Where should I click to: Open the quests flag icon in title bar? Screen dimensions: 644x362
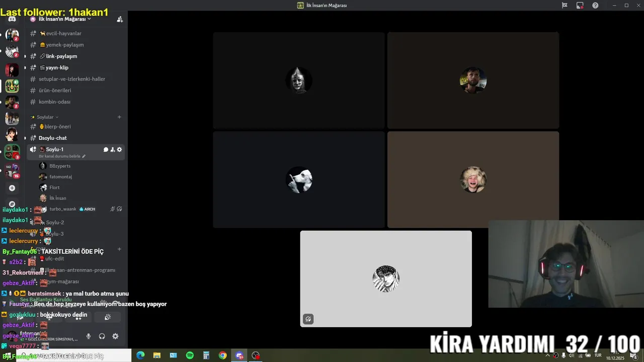565,6
